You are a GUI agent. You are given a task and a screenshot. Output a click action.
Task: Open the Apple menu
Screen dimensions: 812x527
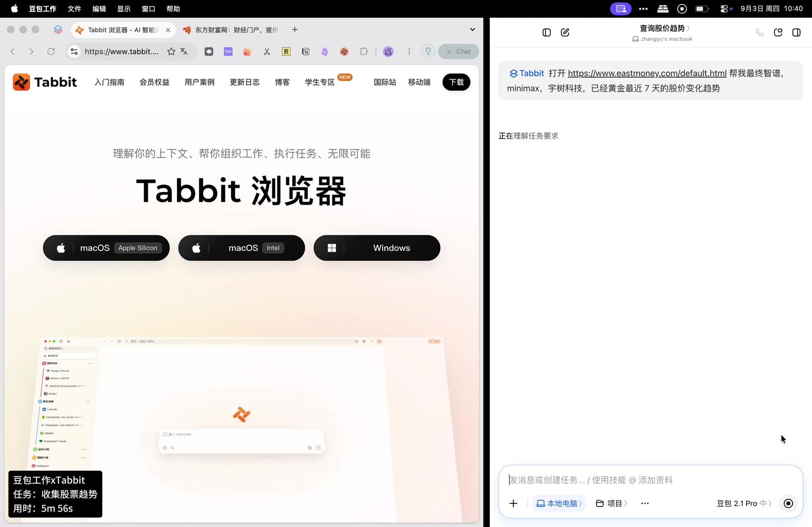[x=14, y=8]
